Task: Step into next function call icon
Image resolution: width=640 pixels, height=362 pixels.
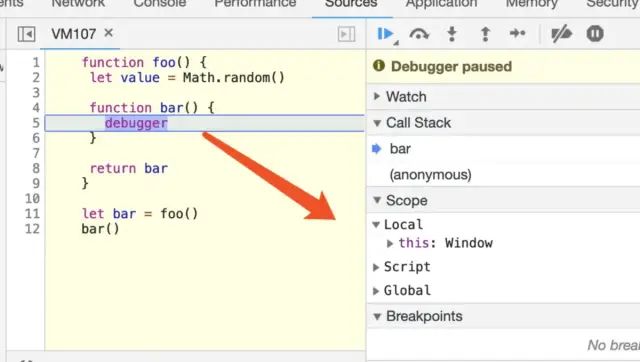Action: click(x=452, y=34)
